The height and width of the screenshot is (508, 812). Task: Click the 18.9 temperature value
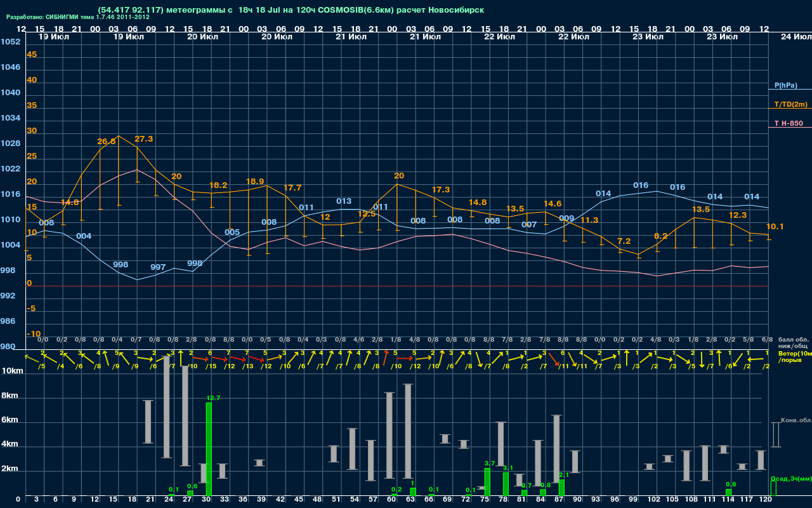click(255, 181)
